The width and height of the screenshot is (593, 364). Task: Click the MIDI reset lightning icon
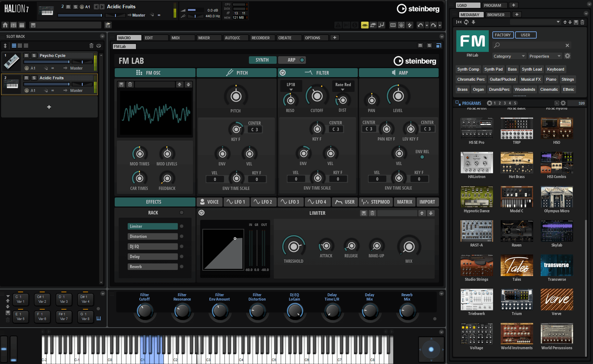coord(410,25)
